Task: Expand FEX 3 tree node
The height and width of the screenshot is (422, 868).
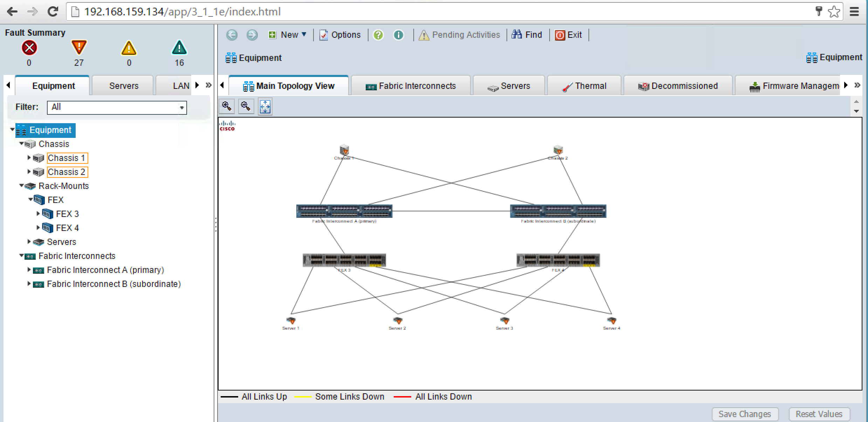Action: tap(38, 213)
